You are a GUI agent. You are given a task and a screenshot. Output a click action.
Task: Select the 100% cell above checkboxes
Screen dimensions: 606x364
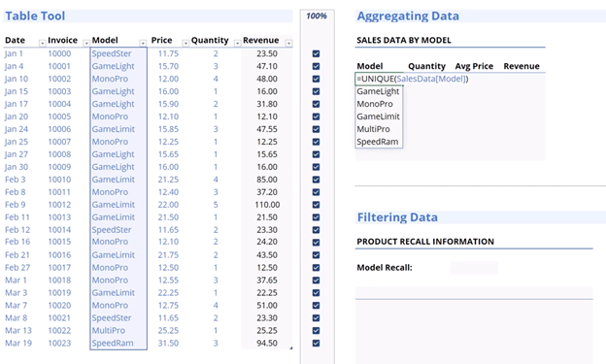317,17
